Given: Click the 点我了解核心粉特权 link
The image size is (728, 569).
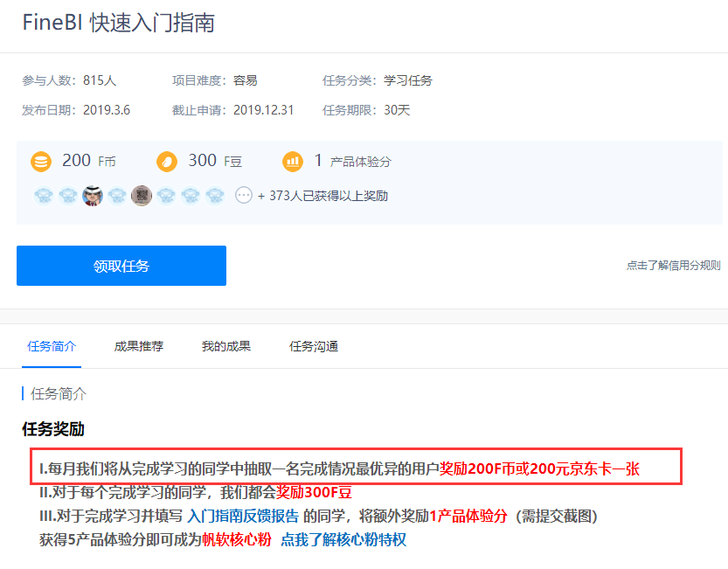Looking at the screenshot, I should click(x=343, y=540).
